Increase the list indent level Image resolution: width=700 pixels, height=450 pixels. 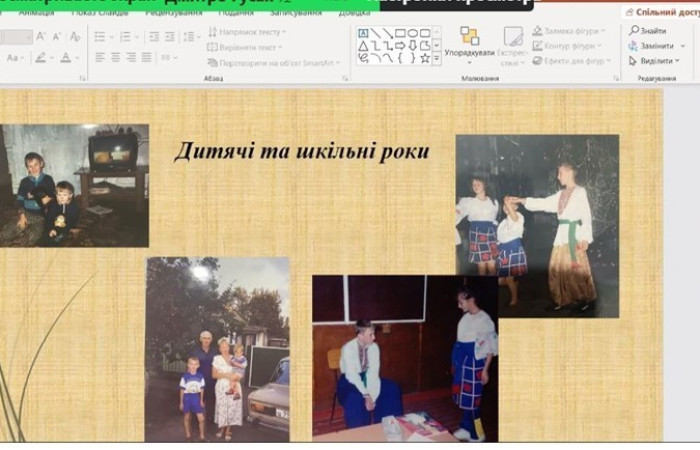(x=170, y=37)
